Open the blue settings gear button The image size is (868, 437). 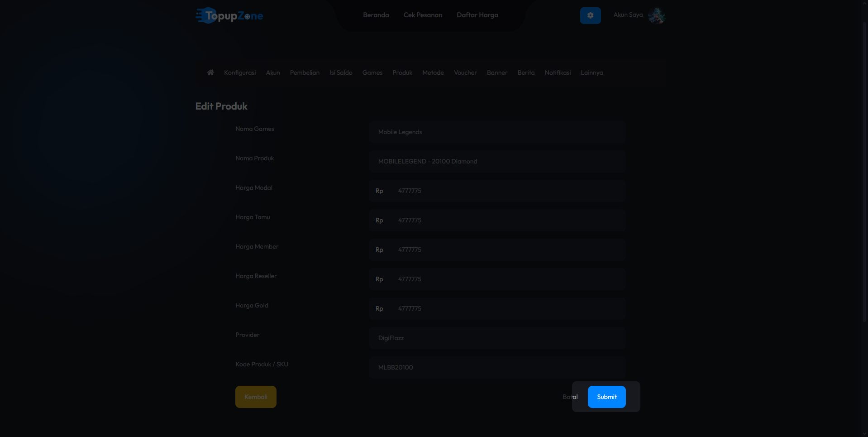coord(590,15)
